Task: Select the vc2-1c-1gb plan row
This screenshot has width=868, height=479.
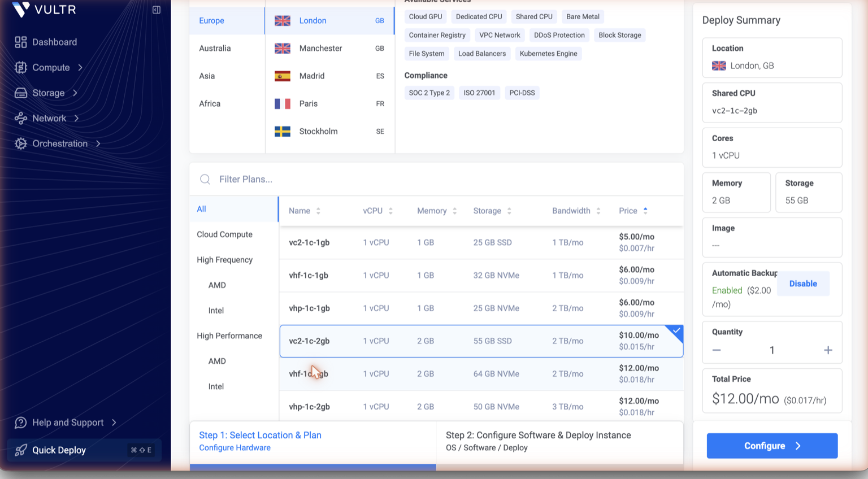Action: [481, 242]
